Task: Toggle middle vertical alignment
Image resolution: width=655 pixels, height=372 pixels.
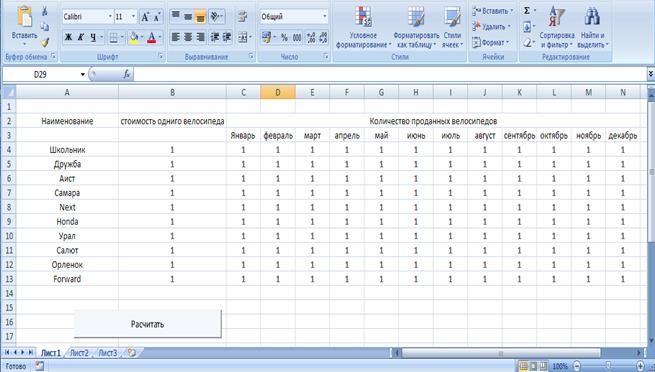Action: 188,17
